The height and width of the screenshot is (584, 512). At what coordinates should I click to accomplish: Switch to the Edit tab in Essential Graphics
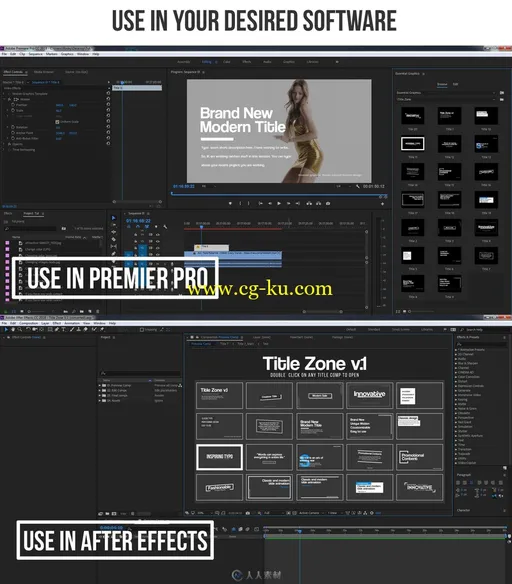(455, 85)
